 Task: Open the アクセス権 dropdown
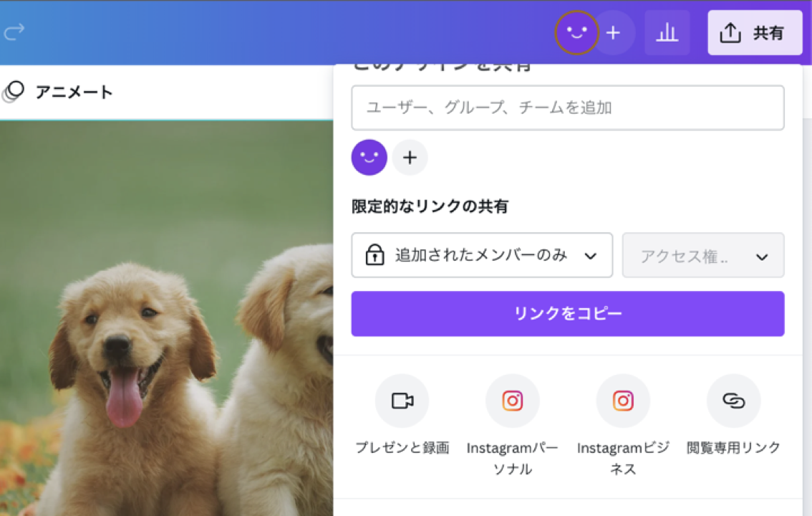[x=703, y=255]
